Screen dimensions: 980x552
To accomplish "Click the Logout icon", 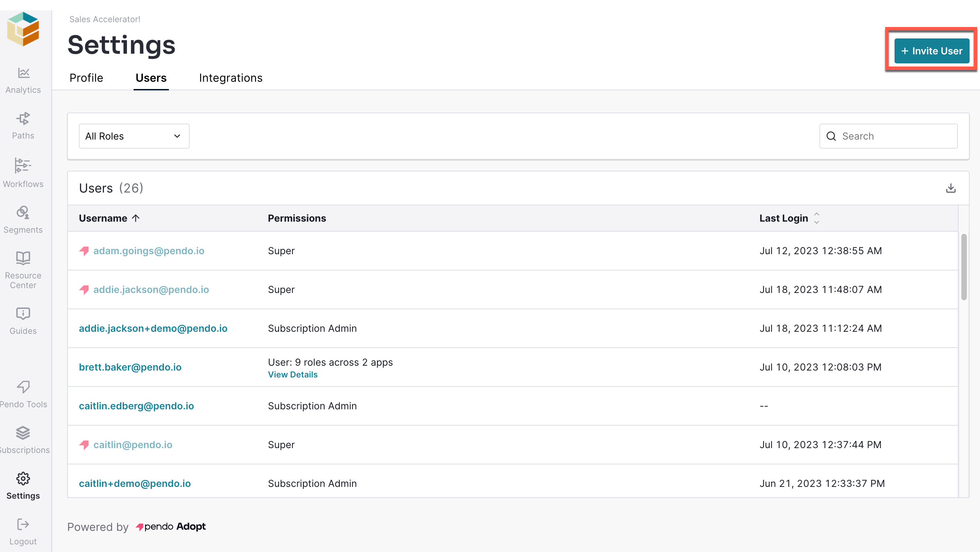I will [23, 524].
